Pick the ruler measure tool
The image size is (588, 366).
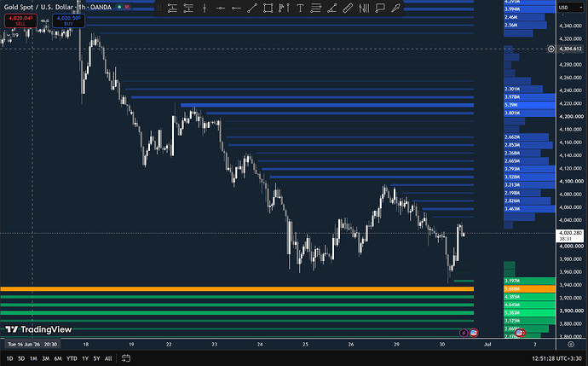pos(348,8)
